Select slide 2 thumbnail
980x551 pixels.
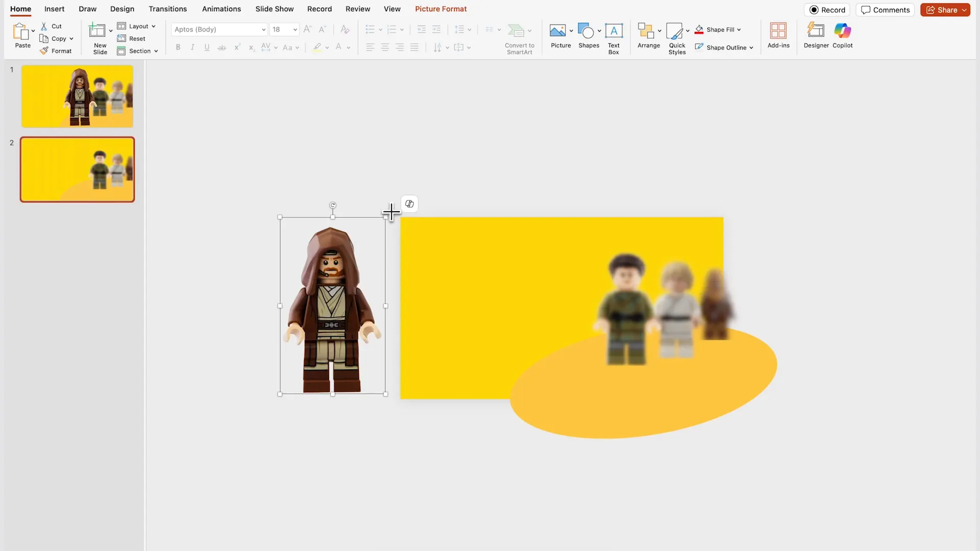(x=77, y=169)
